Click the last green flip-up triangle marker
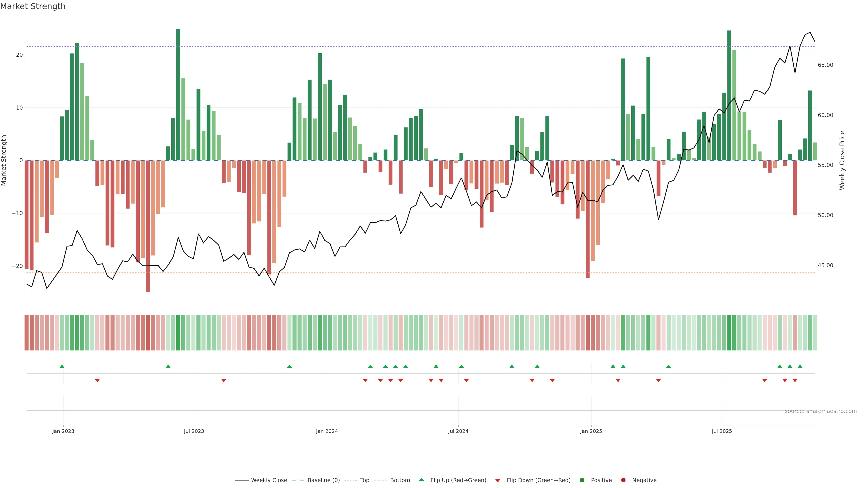Viewport: 868px width, 488px height. pos(800,366)
